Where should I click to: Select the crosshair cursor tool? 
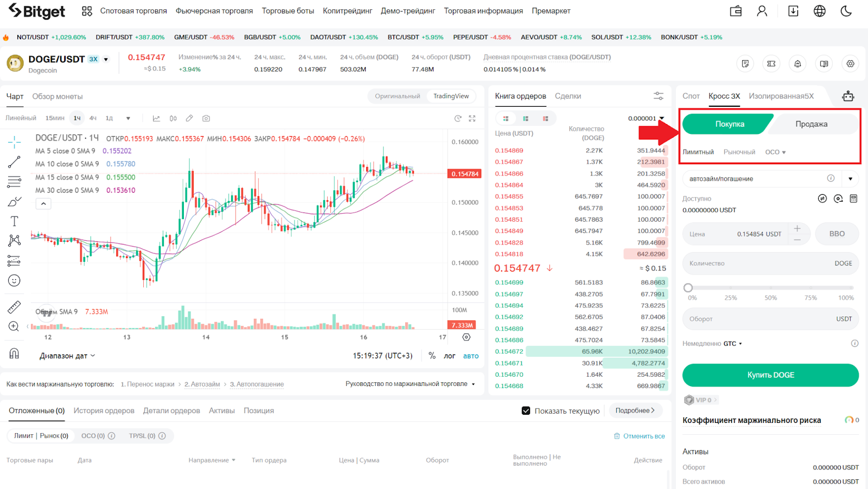pos(15,143)
